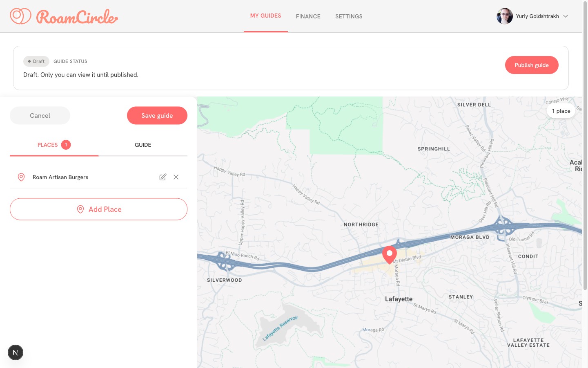Click the Add Place button

[98, 209]
